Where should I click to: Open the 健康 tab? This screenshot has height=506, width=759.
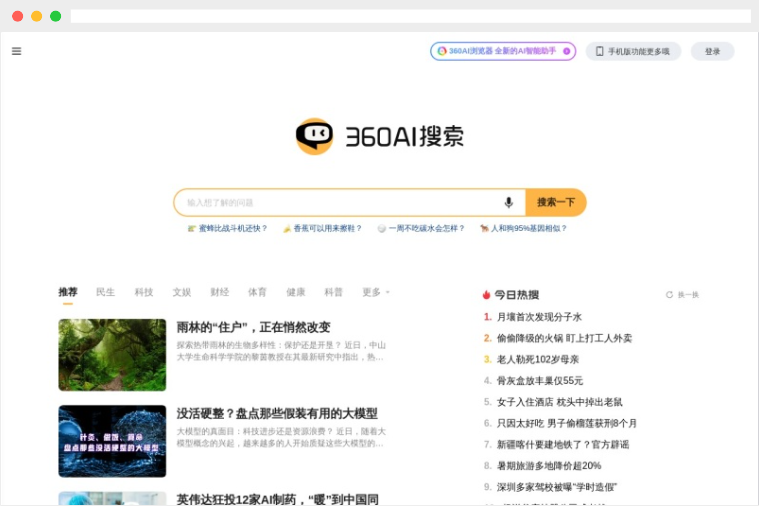(296, 292)
